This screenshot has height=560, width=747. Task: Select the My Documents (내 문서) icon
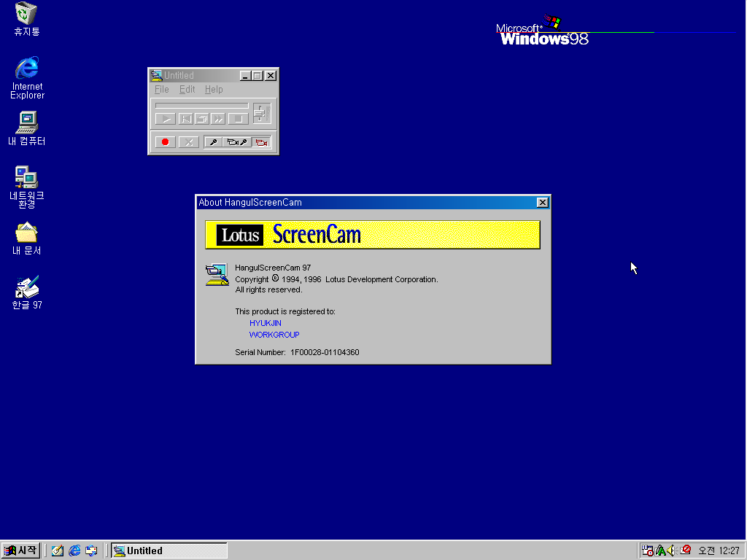(x=27, y=238)
